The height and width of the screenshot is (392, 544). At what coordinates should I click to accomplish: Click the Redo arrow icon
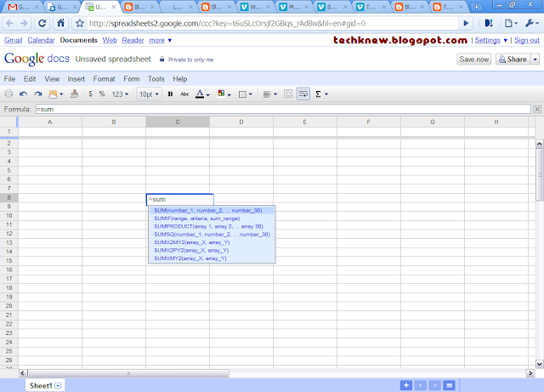pos(38,94)
